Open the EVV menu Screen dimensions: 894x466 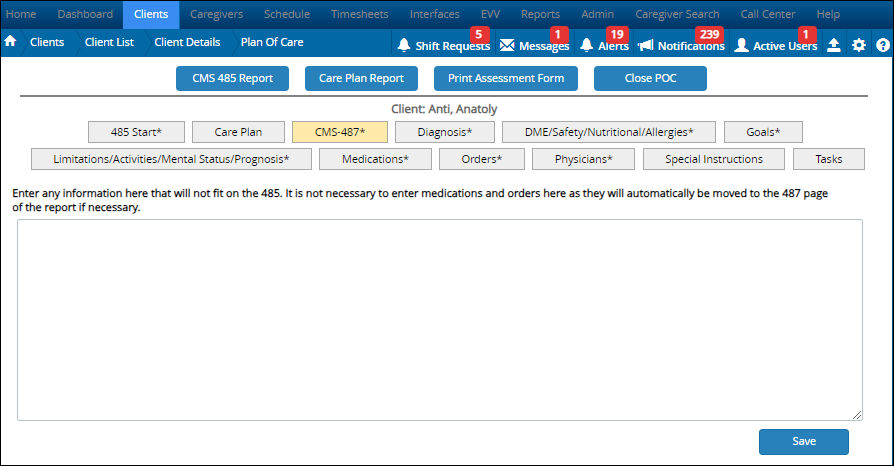tap(490, 14)
